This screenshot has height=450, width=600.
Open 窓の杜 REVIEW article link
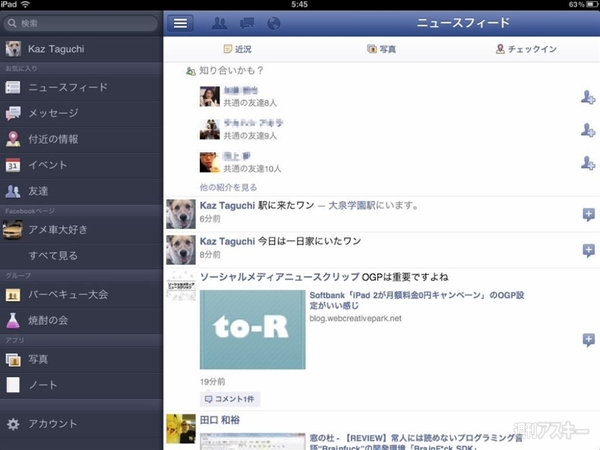[416, 443]
